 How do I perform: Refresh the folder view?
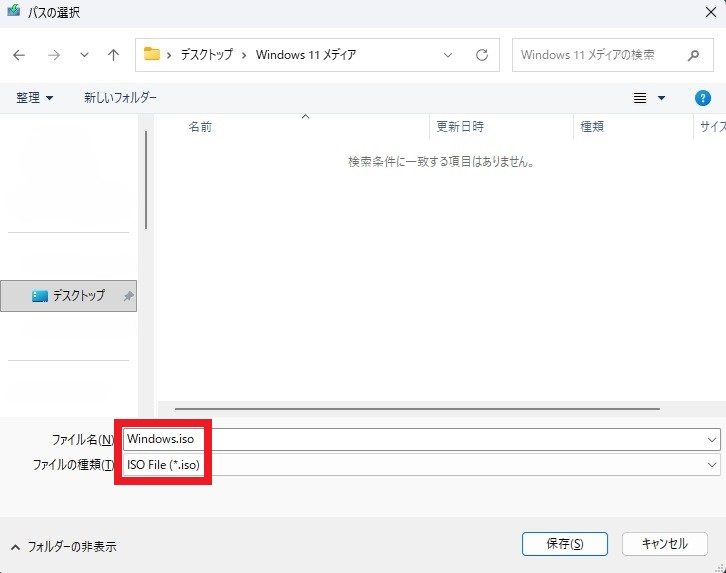tap(482, 55)
